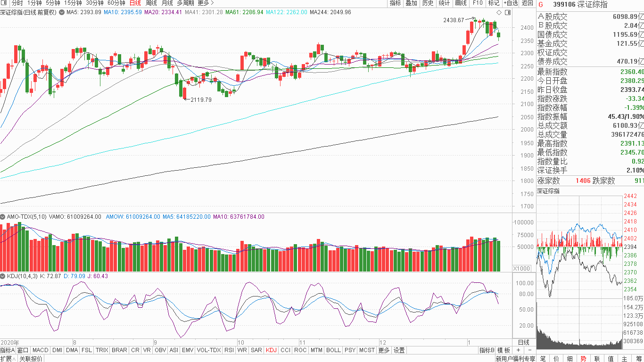Toggle the left panel icon beside 分时
The image size is (644, 362).
tap(4, 3)
